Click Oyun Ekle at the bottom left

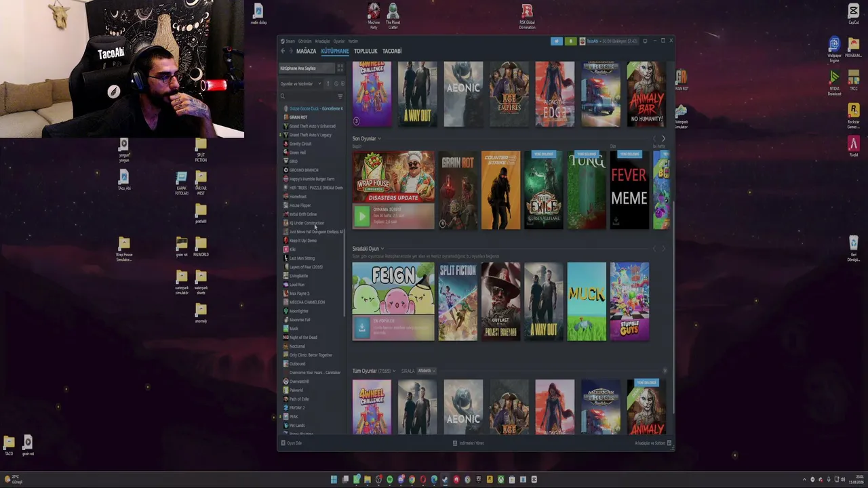[x=292, y=443]
